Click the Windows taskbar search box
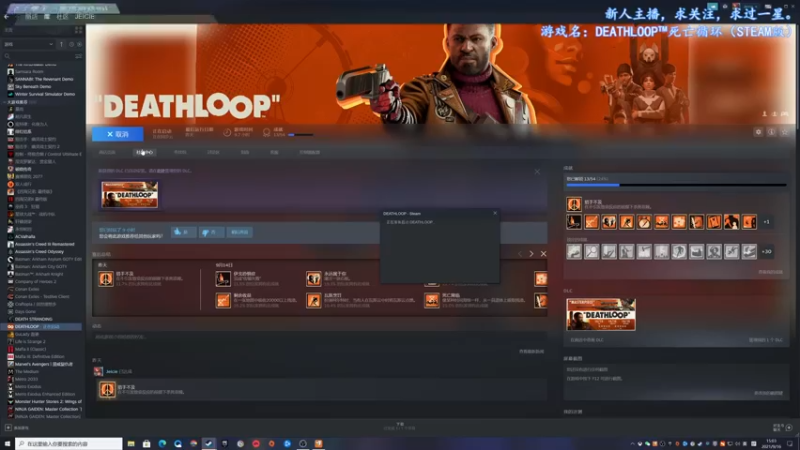The image size is (800, 450). click(68, 444)
